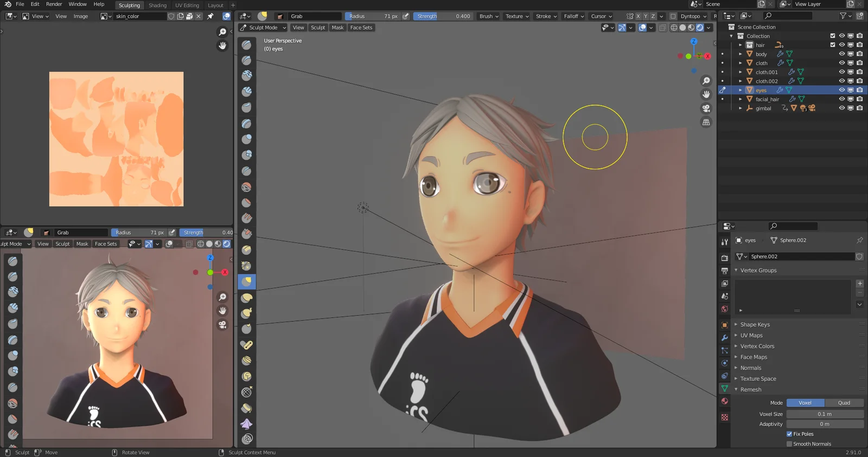The width and height of the screenshot is (868, 457).
Task: Open the Tool properties tab
Action: click(725, 242)
